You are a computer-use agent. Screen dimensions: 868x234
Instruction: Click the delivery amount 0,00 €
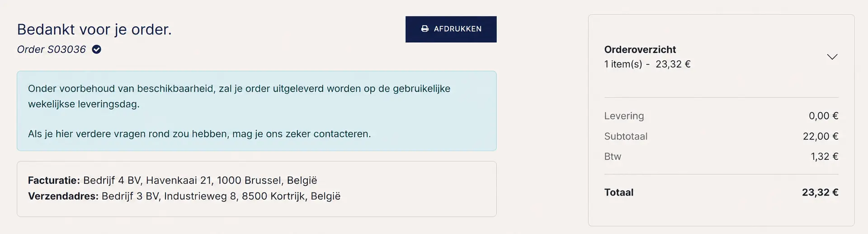tap(824, 116)
